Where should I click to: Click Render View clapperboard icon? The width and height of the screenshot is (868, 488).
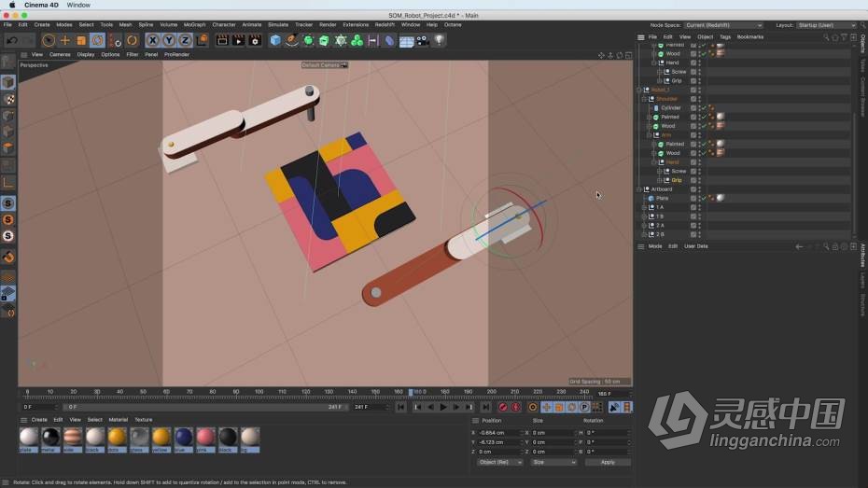coord(222,40)
